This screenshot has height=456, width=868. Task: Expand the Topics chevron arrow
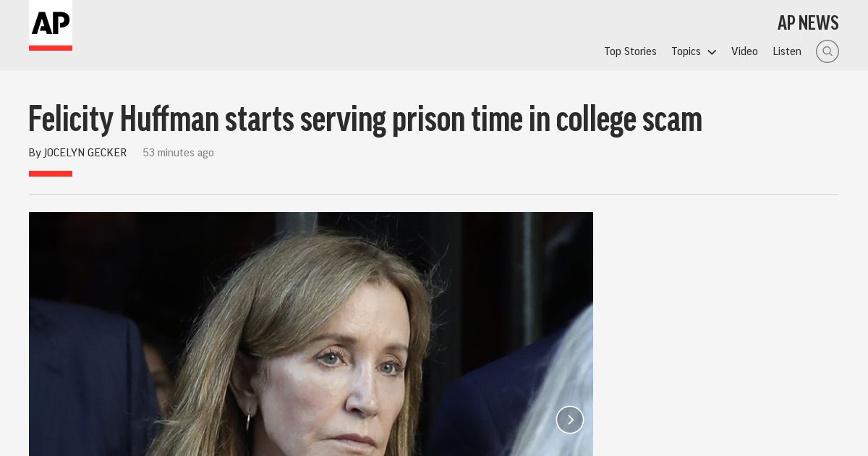[712, 52]
